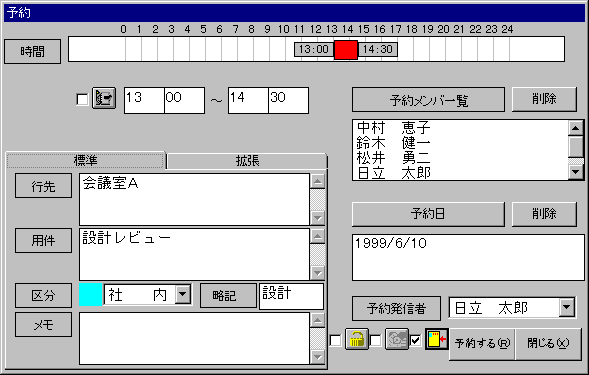This screenshot has width=589, height=375.
Task: Click the start minute field showing 00
Action: [184, 100]
